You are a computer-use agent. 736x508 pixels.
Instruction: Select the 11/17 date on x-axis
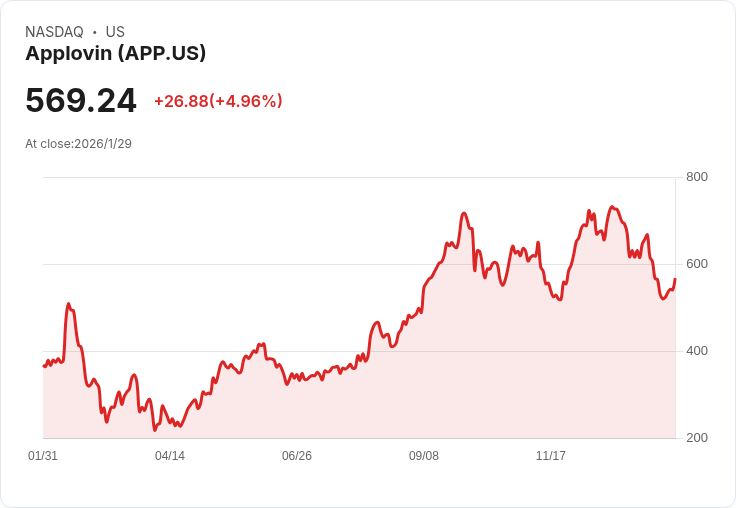tap(551, 455)
